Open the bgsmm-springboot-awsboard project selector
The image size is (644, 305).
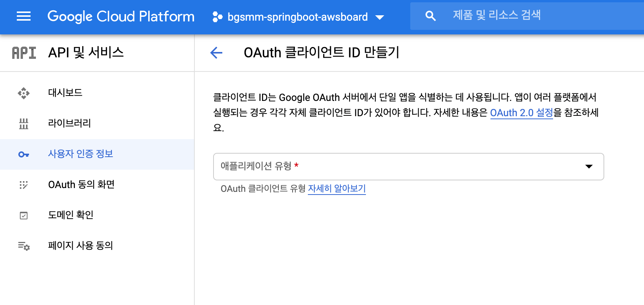point(298,17)
